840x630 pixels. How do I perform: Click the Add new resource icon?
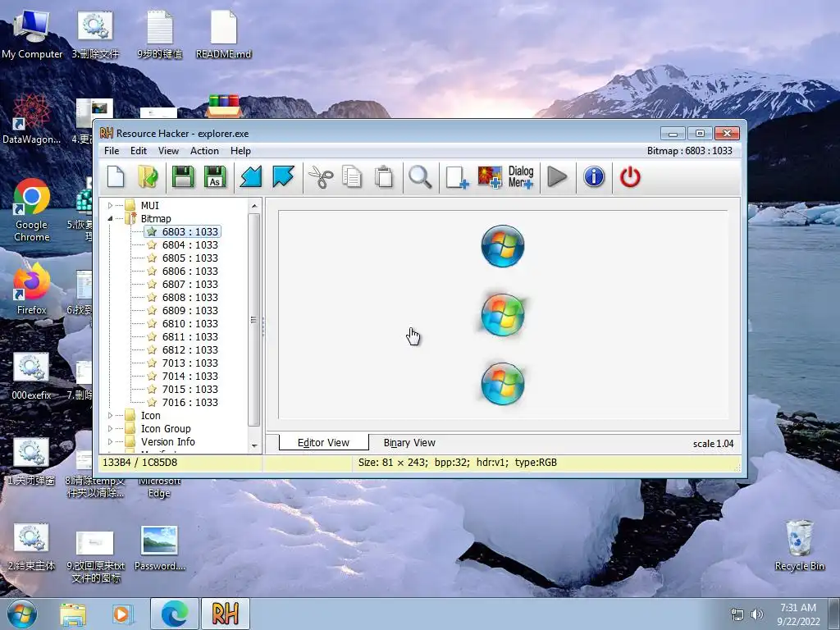(x=457, y=177)
